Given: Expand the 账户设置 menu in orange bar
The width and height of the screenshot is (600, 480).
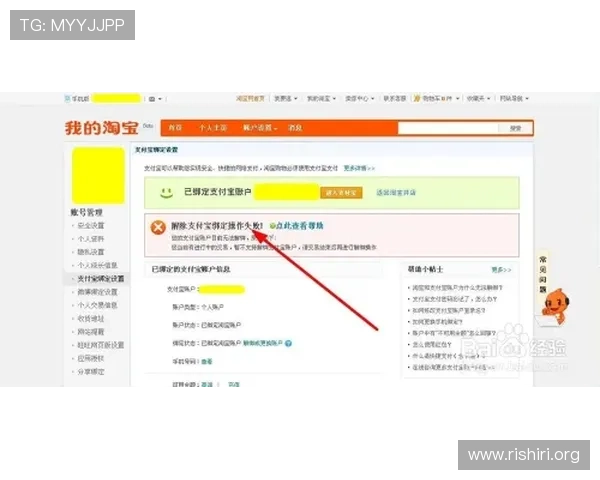Looking at the screenshot, I should pyautogui.click(x=260, y=128).
